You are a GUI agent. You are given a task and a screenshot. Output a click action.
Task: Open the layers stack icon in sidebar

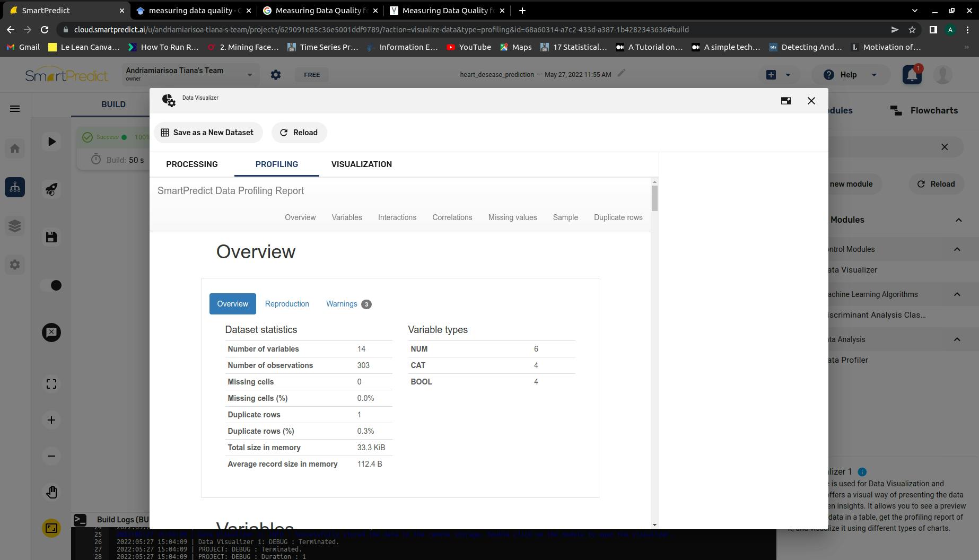pyautogui.click(x=15, y=226)
